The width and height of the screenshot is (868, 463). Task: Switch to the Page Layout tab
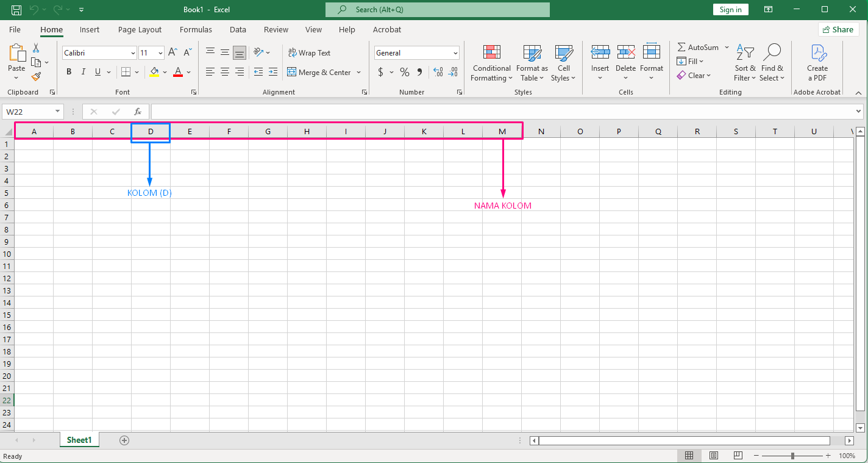coord(140,29)
